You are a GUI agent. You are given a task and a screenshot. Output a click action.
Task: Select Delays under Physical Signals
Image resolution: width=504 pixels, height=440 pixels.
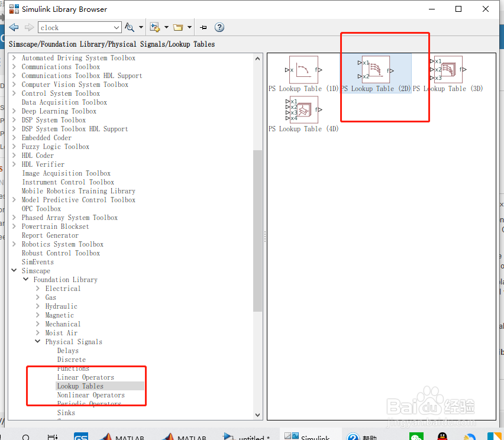pyautogui.click(x=68, y=351)
